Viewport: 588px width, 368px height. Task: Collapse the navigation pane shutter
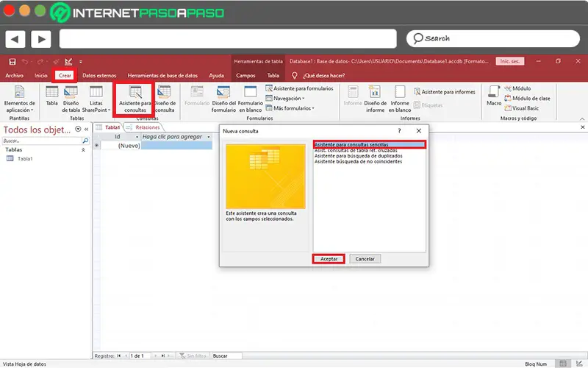86,130
